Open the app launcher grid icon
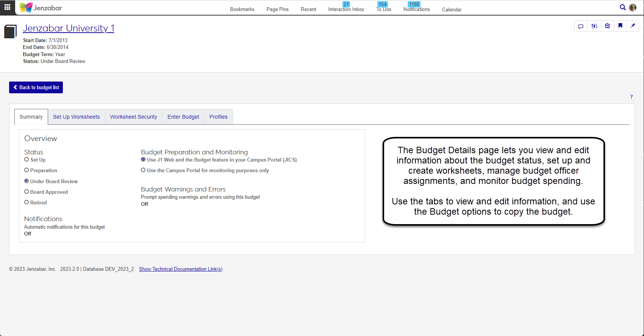This screenshot has width=644, height=336. tap(7, 7)
